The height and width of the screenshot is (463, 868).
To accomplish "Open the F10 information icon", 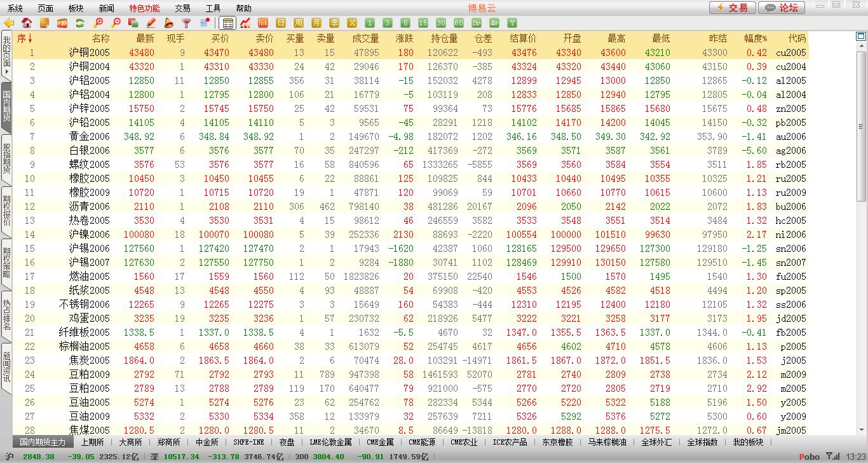I will click(x=62, y=23).
